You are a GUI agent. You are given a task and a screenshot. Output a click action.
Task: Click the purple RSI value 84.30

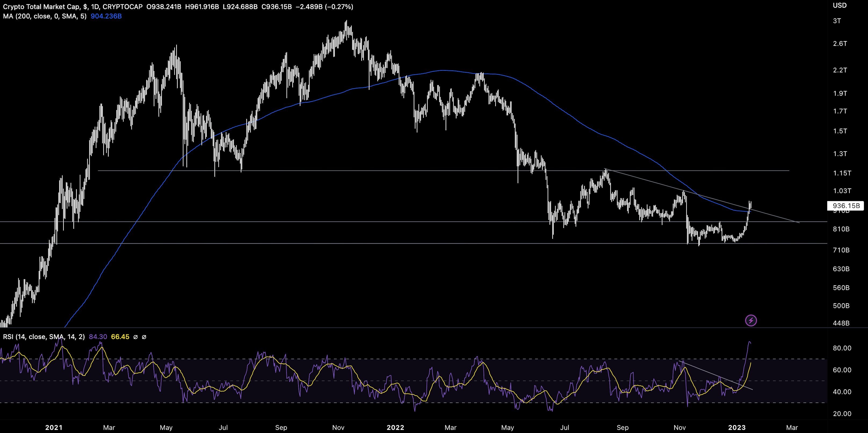point(98,337)
